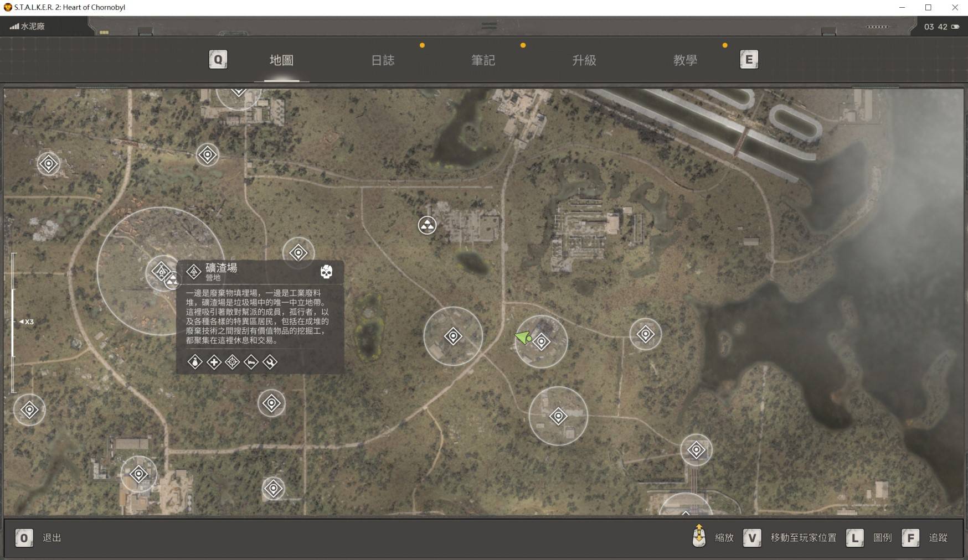Click the camp icon beside 礦渣場 title
The height and width of the screenshot is (560, 968).
(194, 272)
